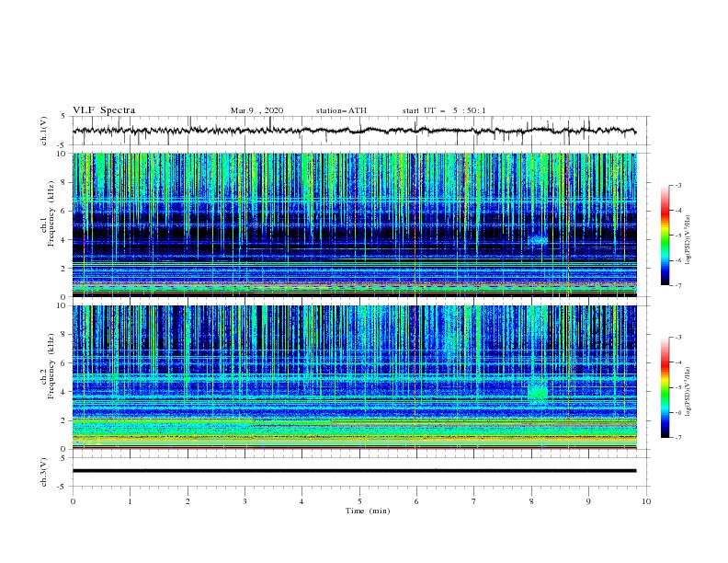The image size is (728, 563).
Task: Click the ch.1 voltage waveform trace
Action: click(x=354, y=131)
